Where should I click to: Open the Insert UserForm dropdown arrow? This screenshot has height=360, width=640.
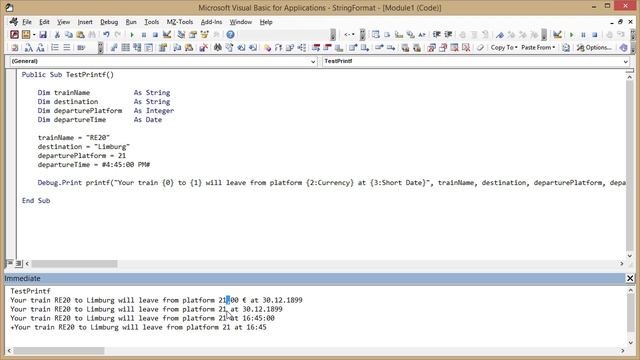click(34, 35)
